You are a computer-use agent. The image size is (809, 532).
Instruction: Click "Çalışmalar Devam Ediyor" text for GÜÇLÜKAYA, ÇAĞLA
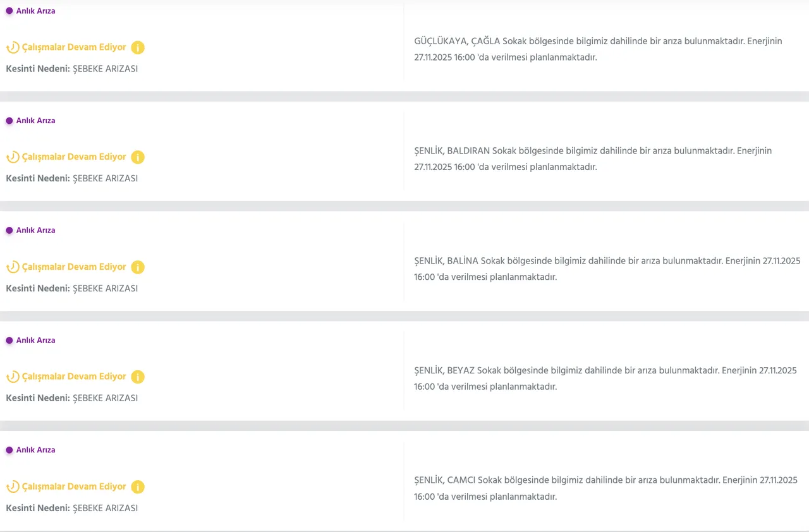point(74,47)
